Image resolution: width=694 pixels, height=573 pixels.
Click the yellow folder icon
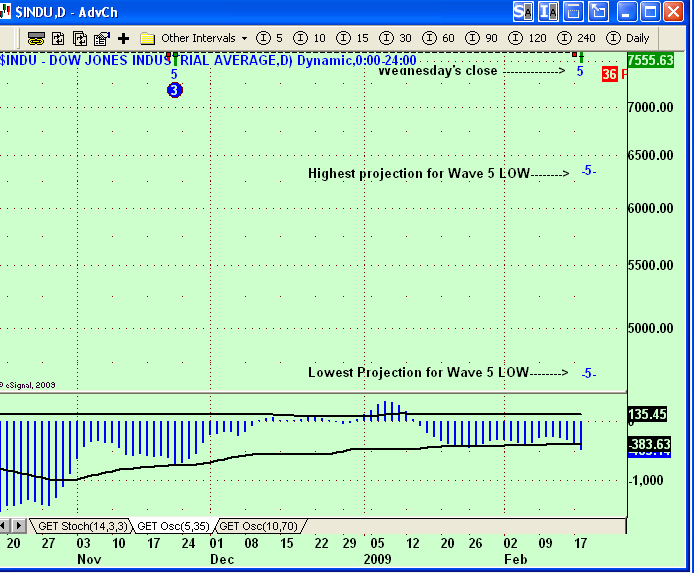point(147,38)
